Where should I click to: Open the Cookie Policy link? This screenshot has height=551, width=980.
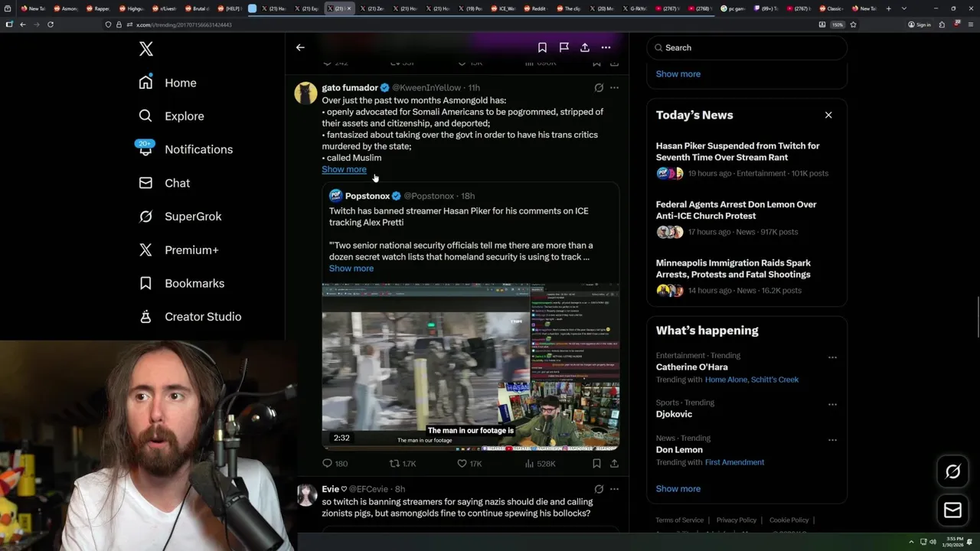click(x=789, y=520)
